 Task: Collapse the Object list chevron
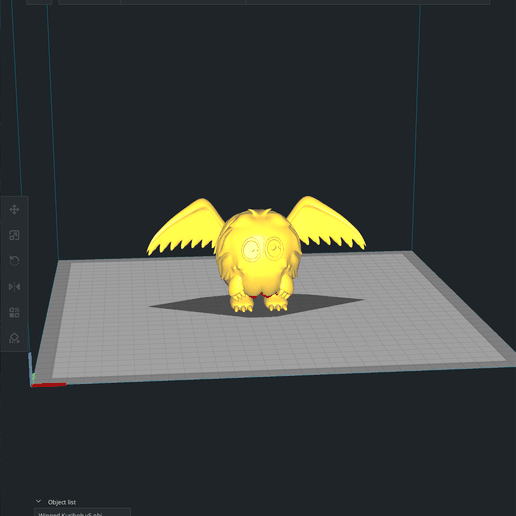click(38, 501)
